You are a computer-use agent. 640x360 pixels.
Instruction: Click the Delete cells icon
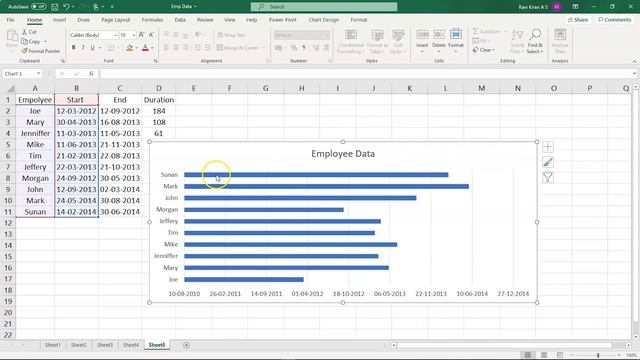click(x=439, y=35)
